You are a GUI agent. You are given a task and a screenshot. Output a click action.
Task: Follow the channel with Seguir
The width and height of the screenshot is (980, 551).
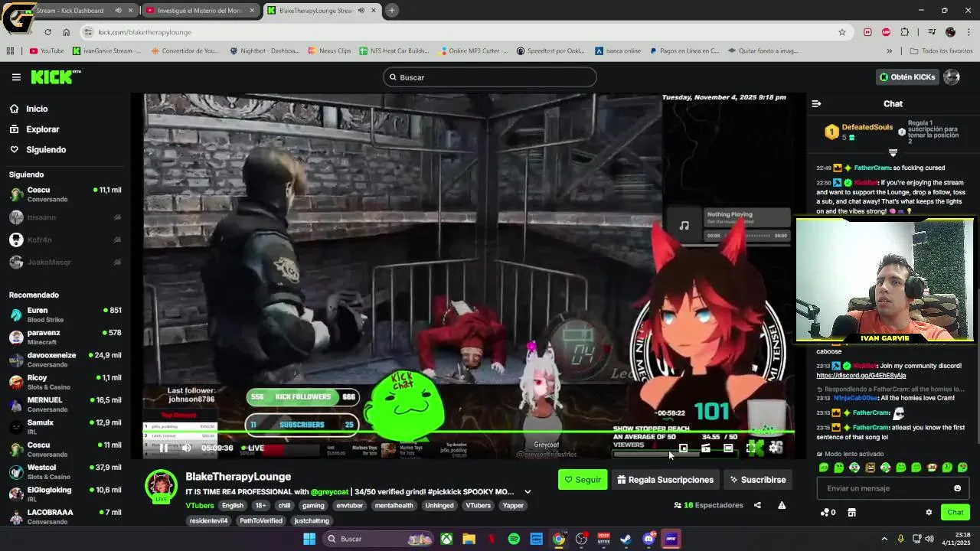pyautogui.click(x=583, y=480)
